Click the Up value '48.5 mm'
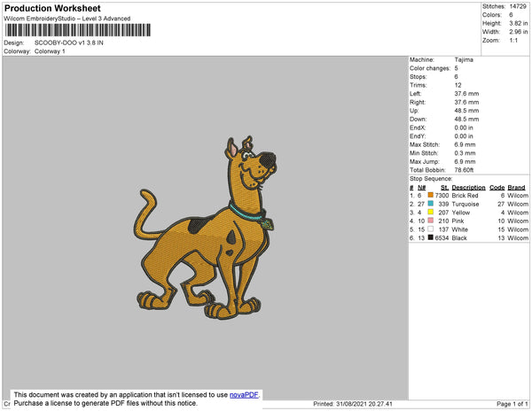The width and height of the screenshot is (532, 411). (x=466, y=111)
